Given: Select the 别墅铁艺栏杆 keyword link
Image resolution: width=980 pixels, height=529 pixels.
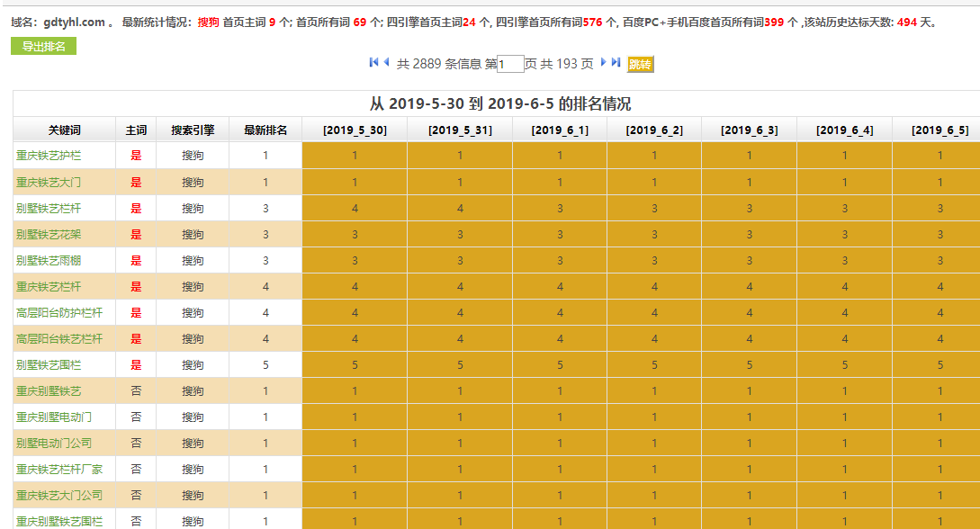Looking at the screenshot, I should click(x=49, y=208).
